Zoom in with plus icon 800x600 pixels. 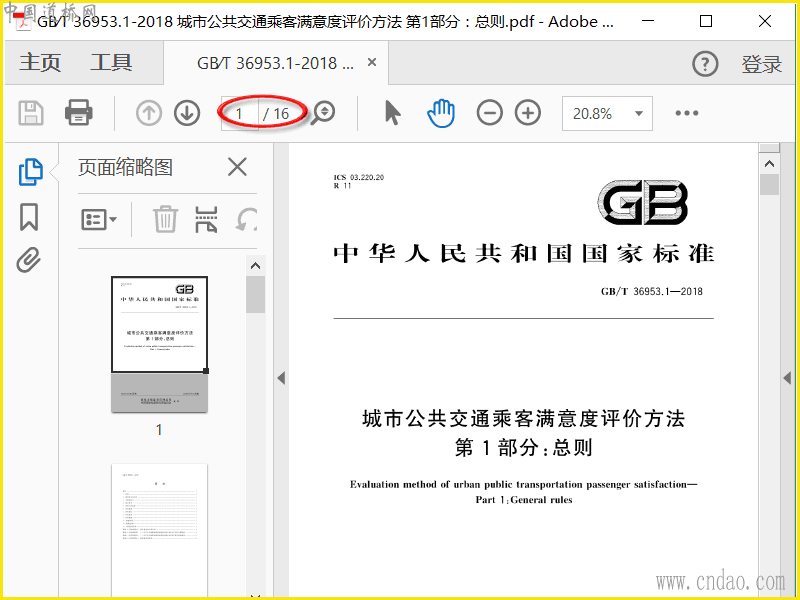[x=528, y=113]
